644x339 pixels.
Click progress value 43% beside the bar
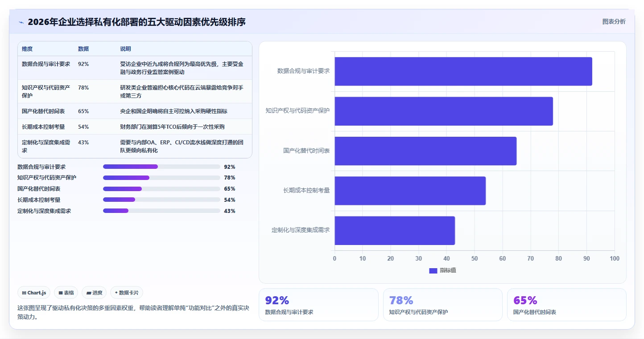230,211
